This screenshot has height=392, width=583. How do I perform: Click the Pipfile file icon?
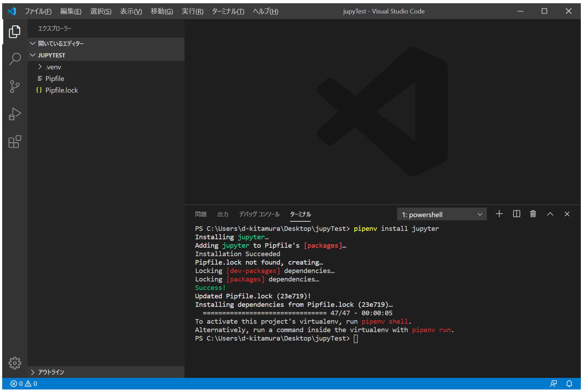40,78
